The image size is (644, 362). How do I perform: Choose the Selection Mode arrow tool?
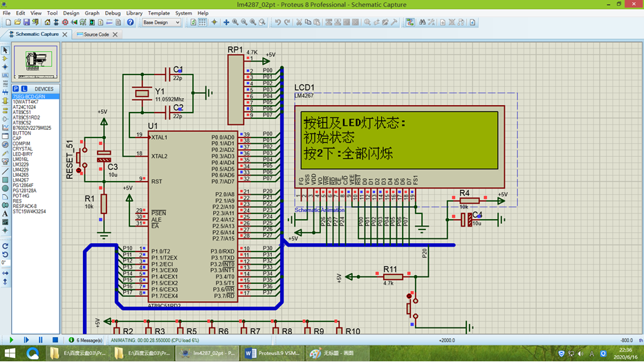click(x=5, y=50)
